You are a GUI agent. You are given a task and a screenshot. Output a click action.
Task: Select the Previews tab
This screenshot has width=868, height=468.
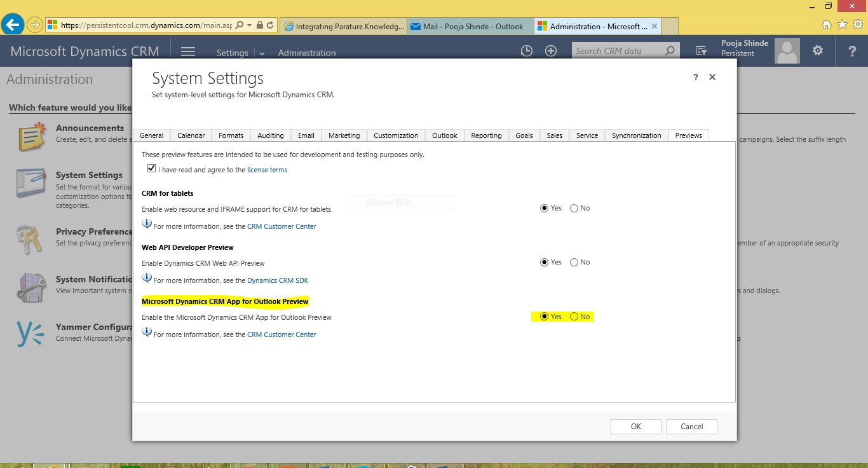point(689,135)
